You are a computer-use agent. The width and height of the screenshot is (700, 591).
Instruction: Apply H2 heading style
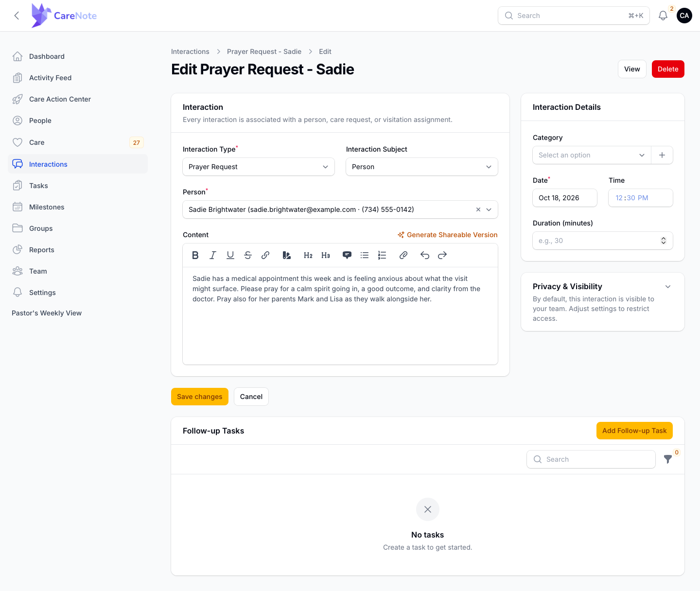point(308,255)
